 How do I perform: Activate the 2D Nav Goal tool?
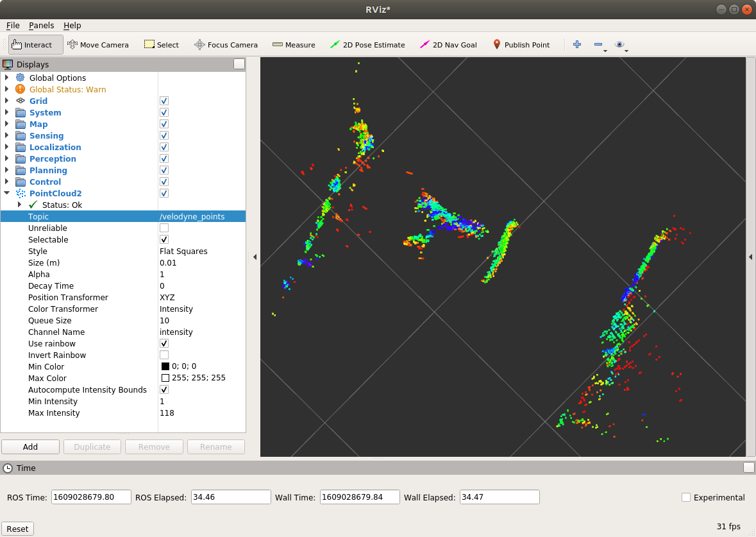coord(449,44)
